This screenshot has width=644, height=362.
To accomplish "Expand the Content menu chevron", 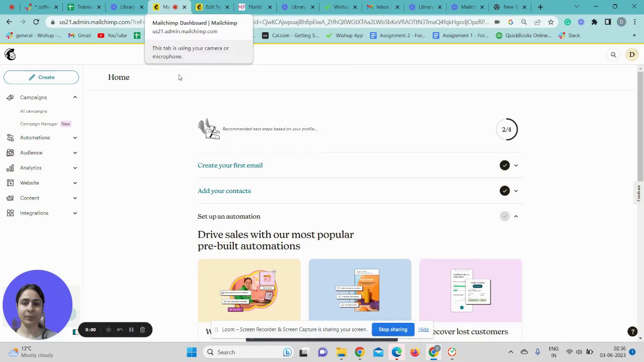I will pyautogui.click(x=75, y=198).
